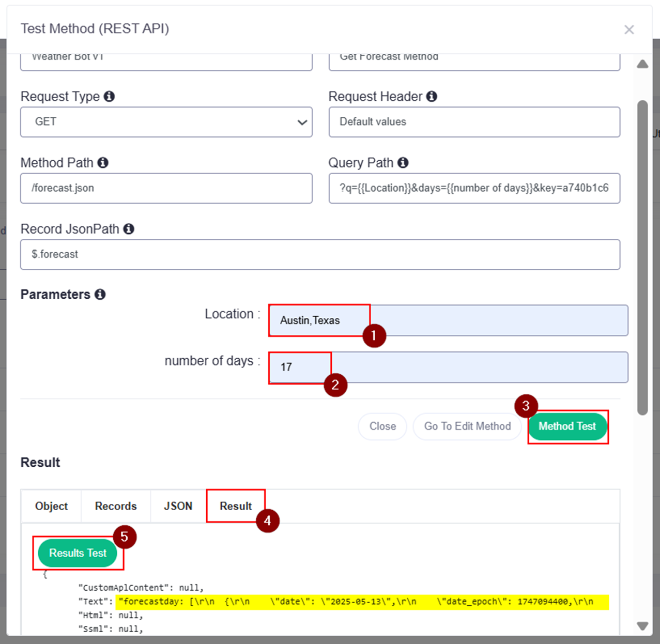Click info icon beside Query Path
This screenshot has height=644, width=660.
click(x=403, y=163)
